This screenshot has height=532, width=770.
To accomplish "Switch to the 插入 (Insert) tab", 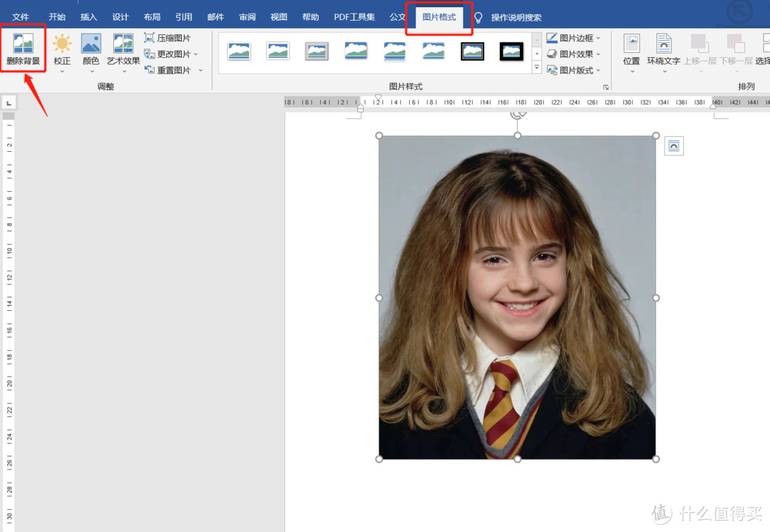I will pyautogui.click(x=88, y=17).
